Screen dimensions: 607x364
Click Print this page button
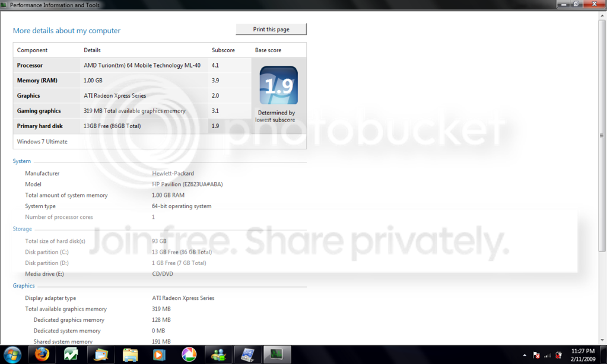tap(271, 30)
